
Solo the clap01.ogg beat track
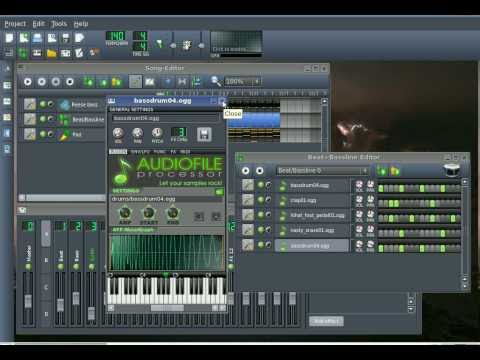(x=268, y=200)
